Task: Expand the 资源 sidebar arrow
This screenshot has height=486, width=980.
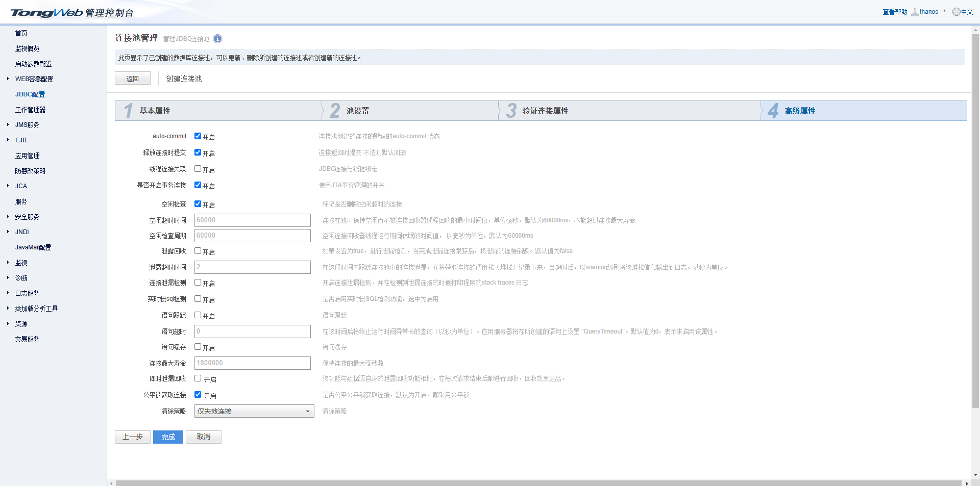Action: (x=8, y=324)
